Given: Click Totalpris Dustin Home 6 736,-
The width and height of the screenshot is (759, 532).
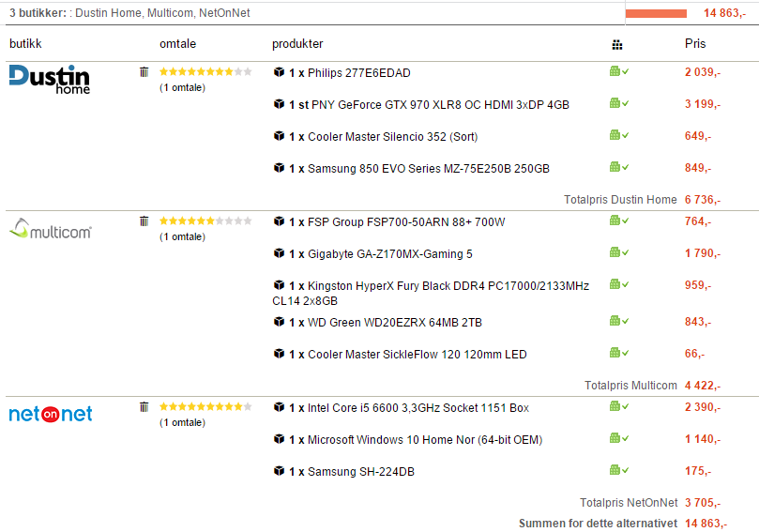Looking at the screenshot, I should [703, 200].
